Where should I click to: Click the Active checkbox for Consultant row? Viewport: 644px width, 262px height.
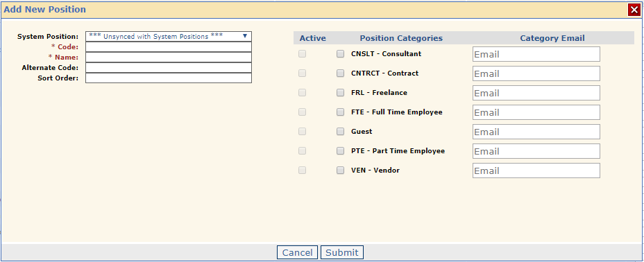pos(303,53)
